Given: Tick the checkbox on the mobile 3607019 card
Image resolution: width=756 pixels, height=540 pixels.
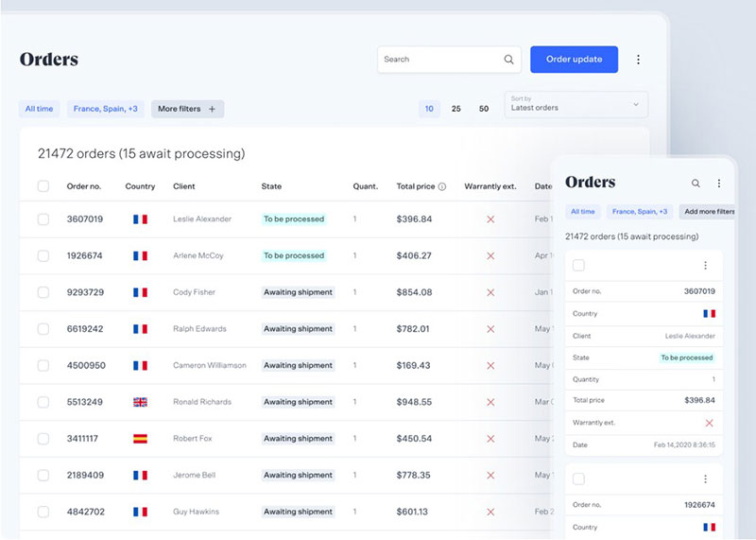Looking at the screenshot, I should click(578, 265).
